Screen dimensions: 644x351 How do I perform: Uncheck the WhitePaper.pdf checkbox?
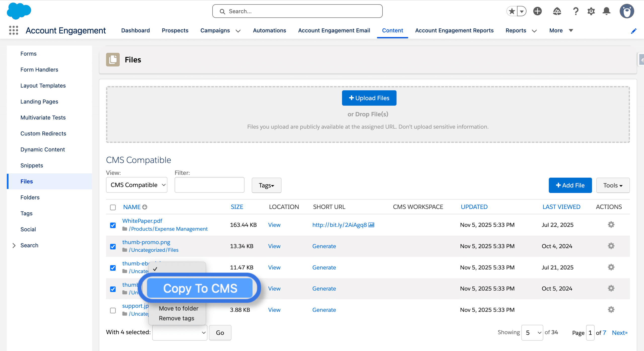click(113, 225)
